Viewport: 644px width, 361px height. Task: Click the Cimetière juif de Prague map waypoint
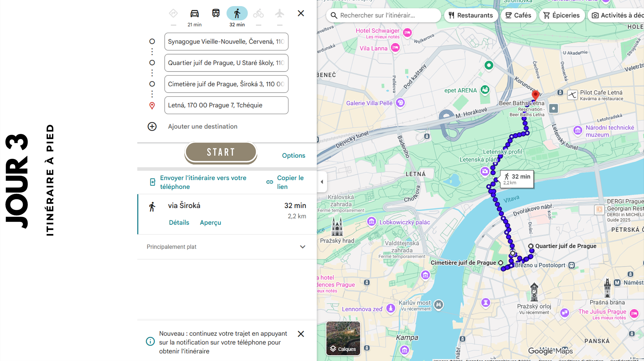[500, 263]
